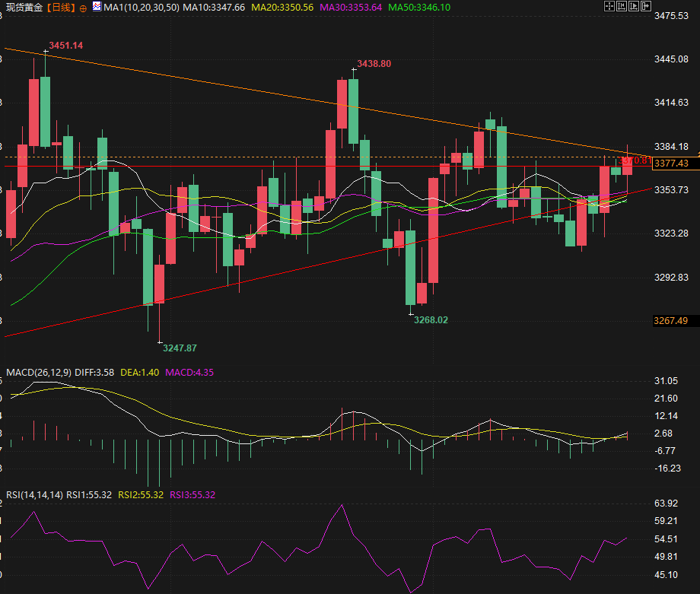The height and width of the screenshot is (594, 700).
Task: Click the RSI(14,14,14) indicator label
Action: coord(35,495)
